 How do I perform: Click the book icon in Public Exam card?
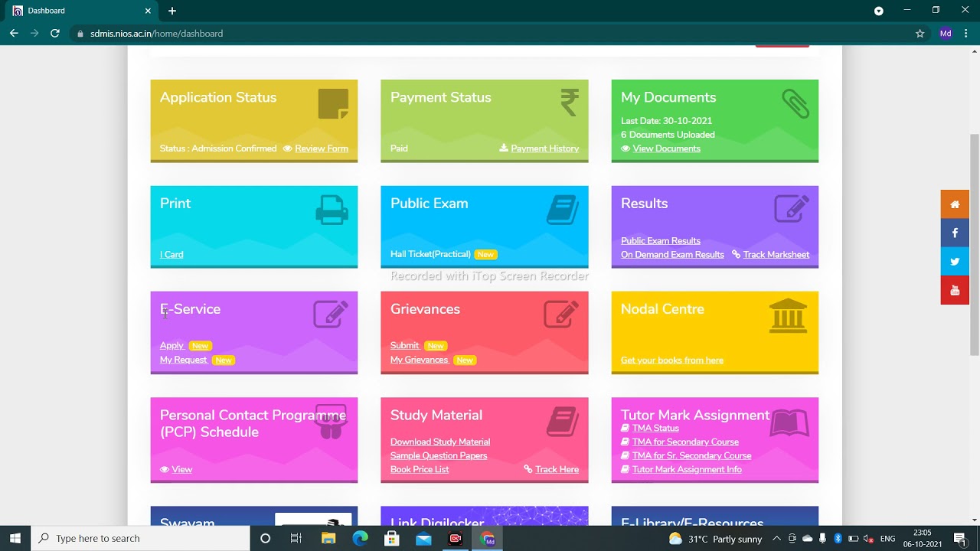point(563,210)
